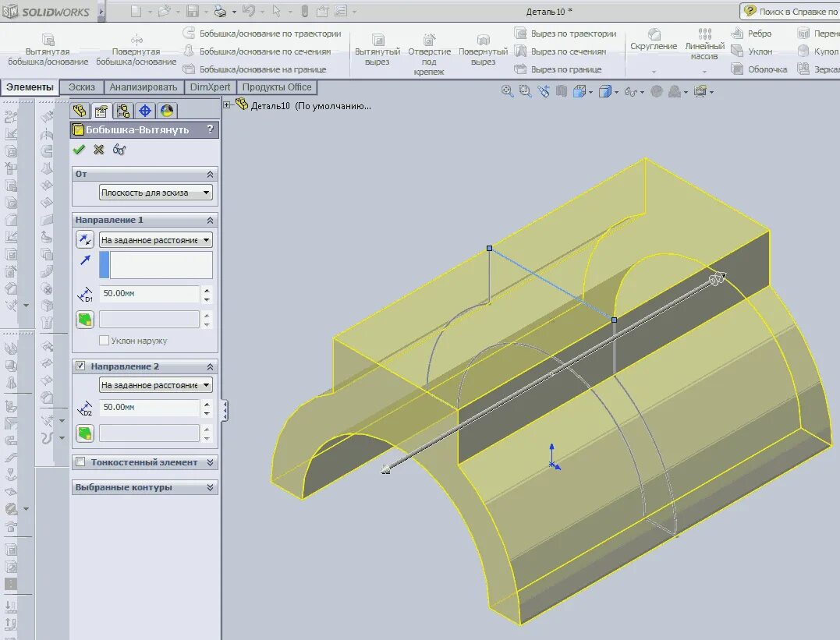Image resolution: width=840 pixels, height=640 pixels.
Task: Collapse the Направление 1 section
Action: coord(210,220)
